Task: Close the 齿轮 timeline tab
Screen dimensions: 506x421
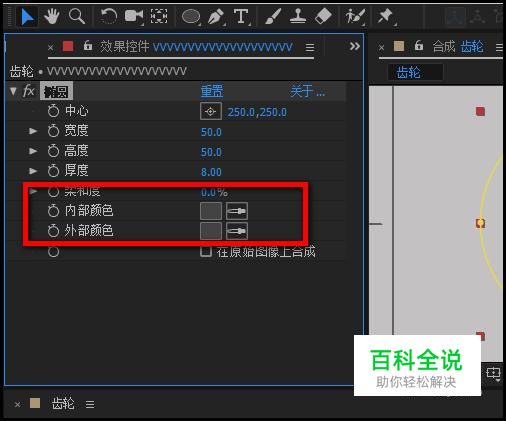Action: click(x=17, y=405)
